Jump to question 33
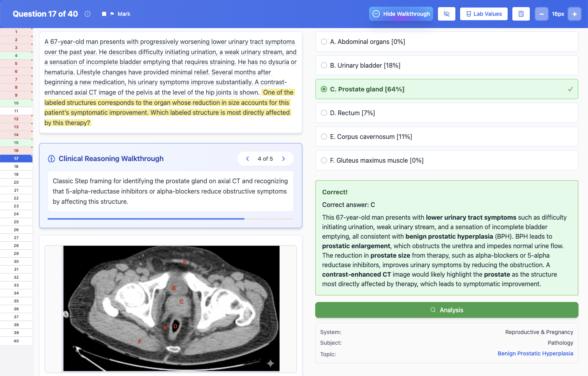This screenshot has height=376, width=588. pos(16,285)
